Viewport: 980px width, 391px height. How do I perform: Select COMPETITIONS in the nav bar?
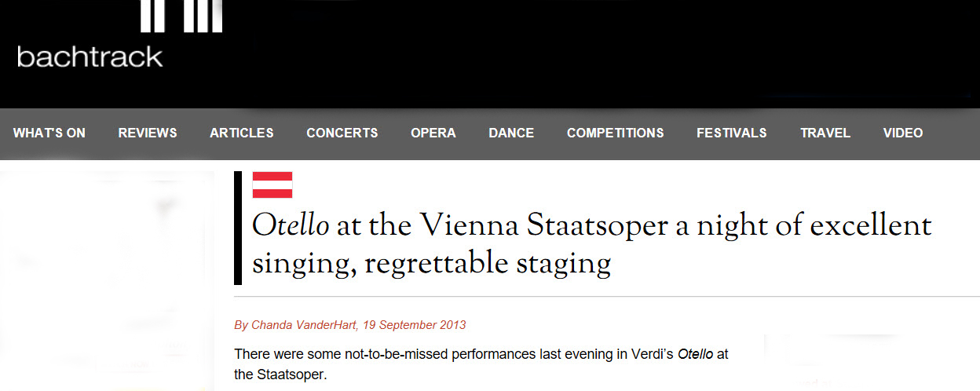pos(616,133)
